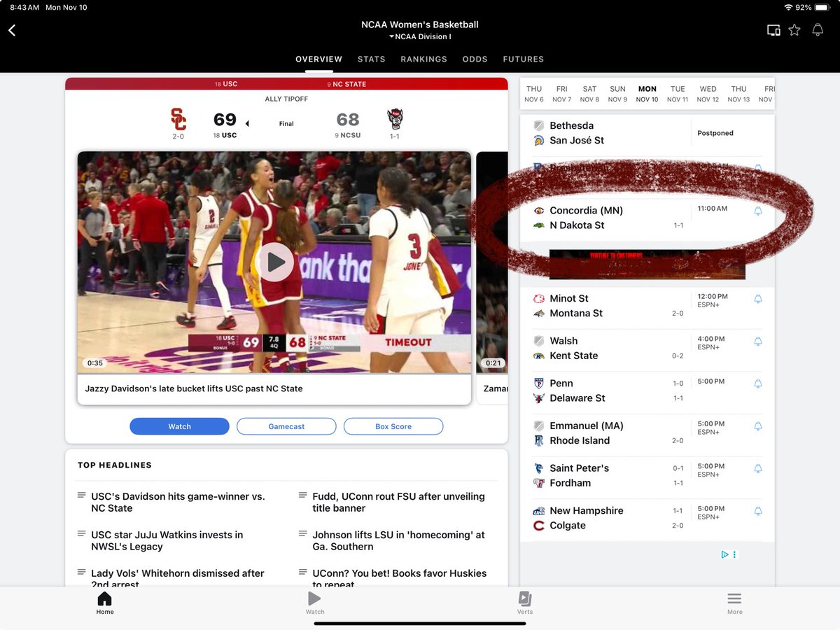Viewport: 840px width, 630px height.
Task: Select Sun Nov 9 in the date strip
Action: coord(617,94)
